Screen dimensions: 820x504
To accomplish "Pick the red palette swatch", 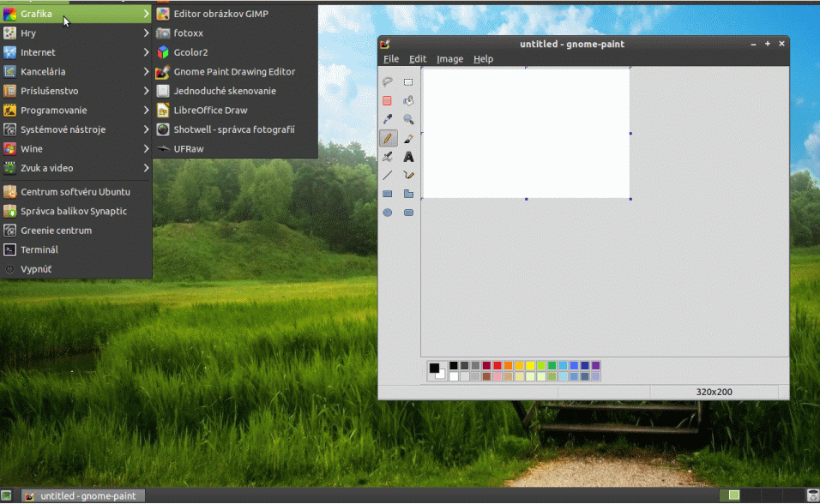I will 497,366.
